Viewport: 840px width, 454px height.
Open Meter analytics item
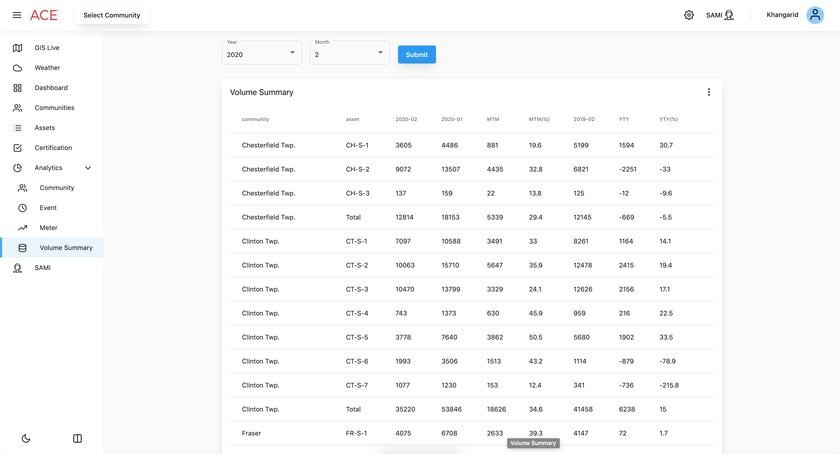pos(48,228)
